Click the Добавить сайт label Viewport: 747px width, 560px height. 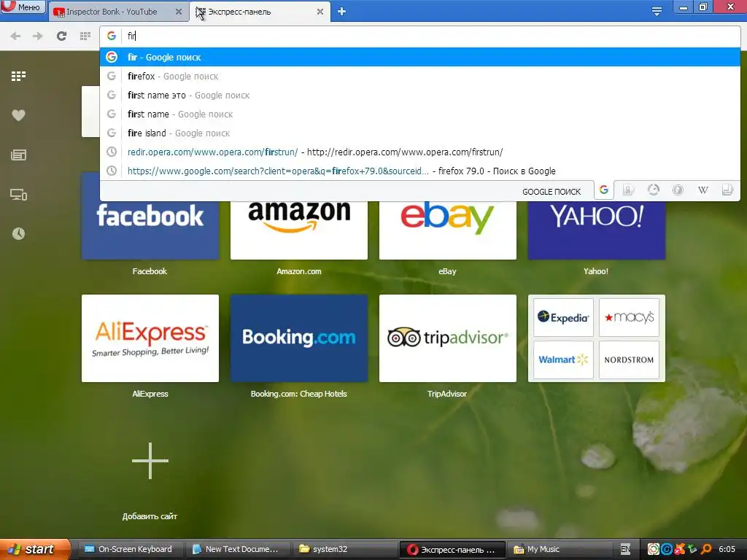(x=150, y=516)
